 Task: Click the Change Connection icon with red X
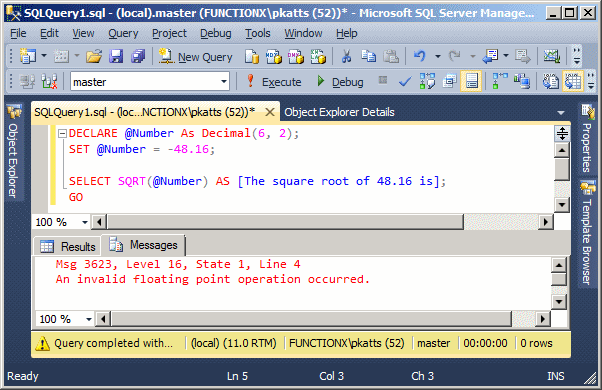tap(50, 81)
